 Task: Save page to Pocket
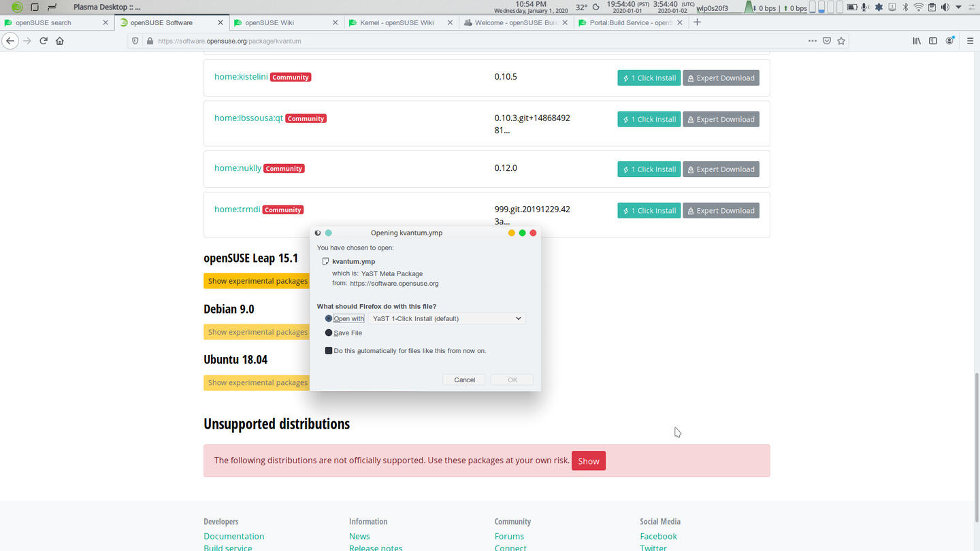(827, 41)
